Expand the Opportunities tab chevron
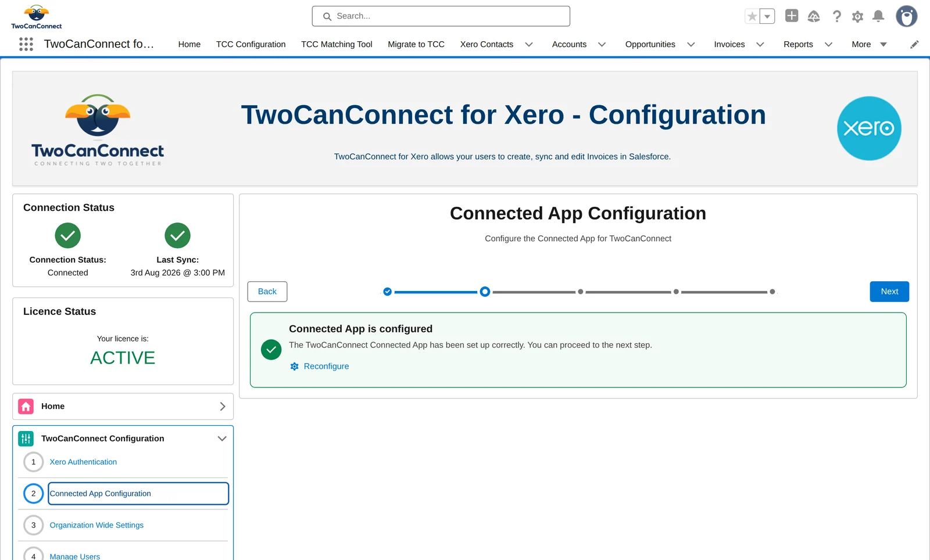The height and width of the screenshot is (560, 930). point(691,44)
